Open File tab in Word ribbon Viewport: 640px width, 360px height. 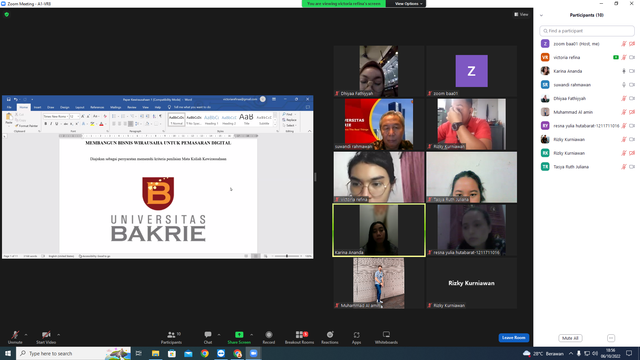click(x=9, y=107)
